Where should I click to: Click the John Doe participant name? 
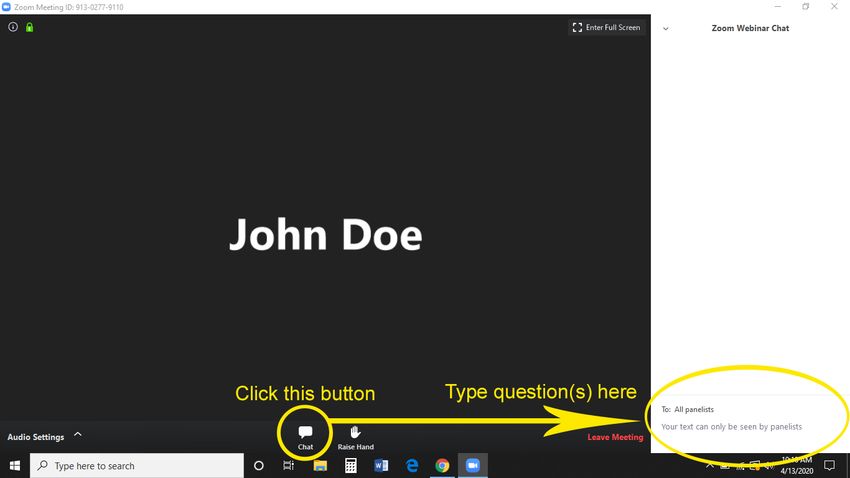[325, 235]
